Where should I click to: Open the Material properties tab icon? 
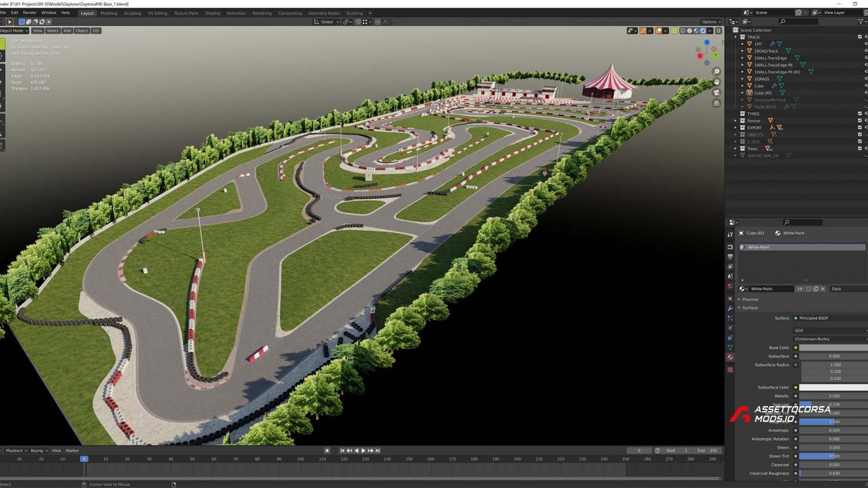pos(730,357)
